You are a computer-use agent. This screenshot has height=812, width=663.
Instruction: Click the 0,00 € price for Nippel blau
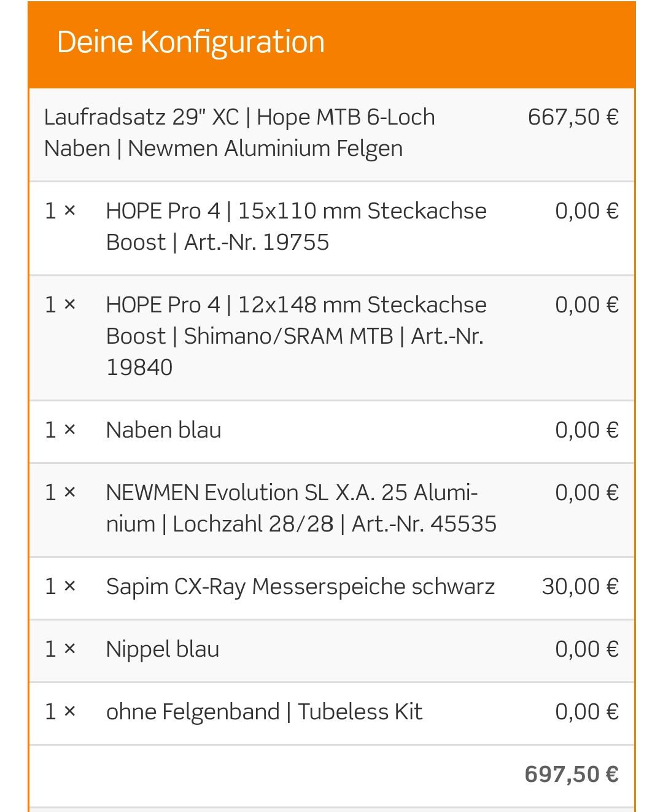click(586, 649)
